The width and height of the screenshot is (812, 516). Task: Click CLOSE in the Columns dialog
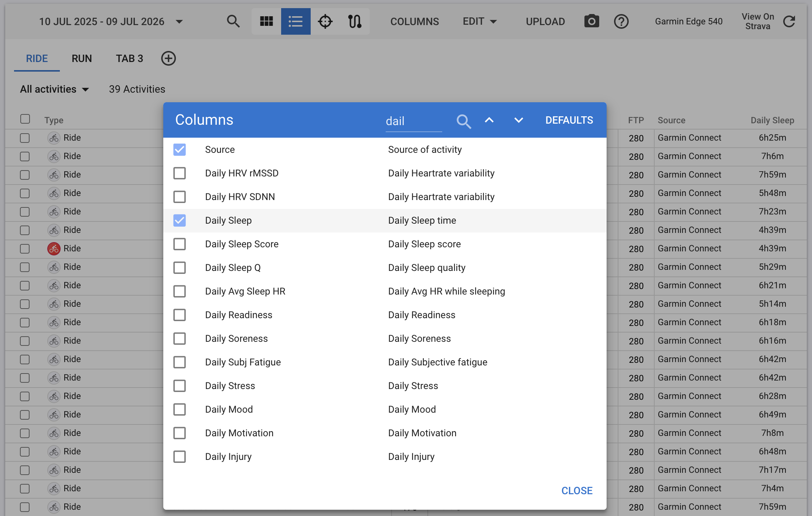(577, 491)
